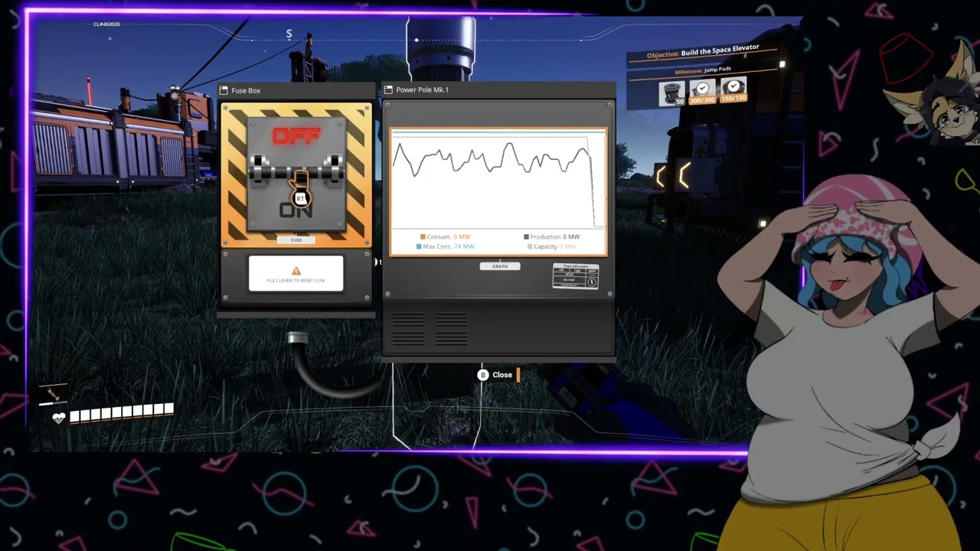Image resolution: width=980 pixels, height=551 pixels.
Task: Click the 'Max Cons. 74 MW' value
Action: [449, 246]
